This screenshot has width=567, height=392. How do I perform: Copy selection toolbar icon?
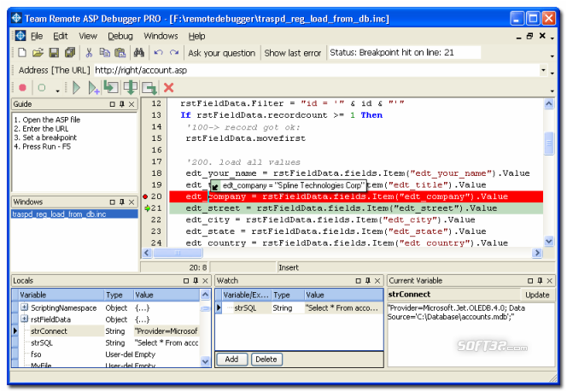pyautogui.click(x=104, y=53)
